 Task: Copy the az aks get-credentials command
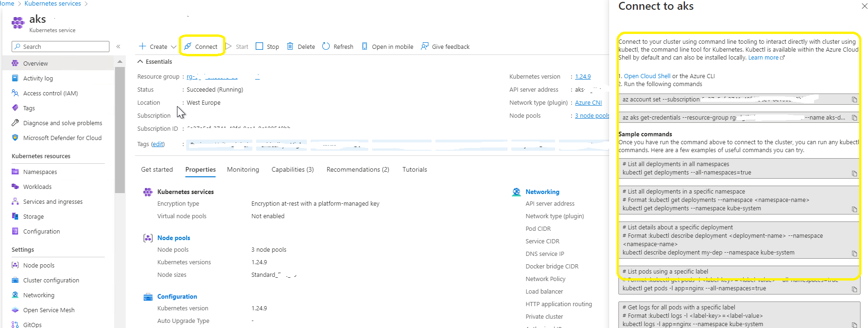pyautogui.click(x=854, y=118)
